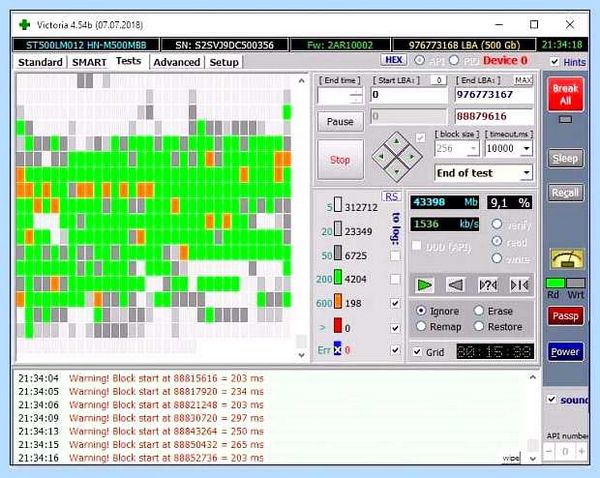Switch to the Setup tab
This screenshot has width=600, height=478.
(224, 62)
